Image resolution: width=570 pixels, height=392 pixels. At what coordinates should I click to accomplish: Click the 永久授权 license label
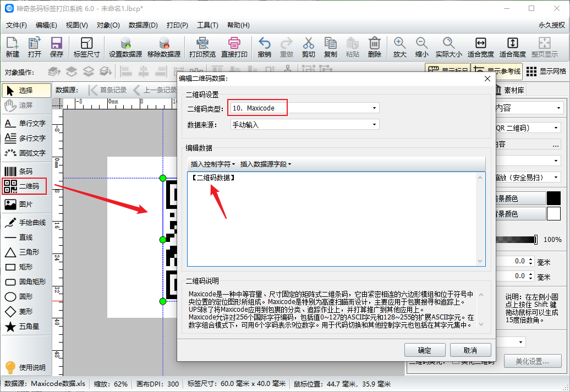point(552,25)
